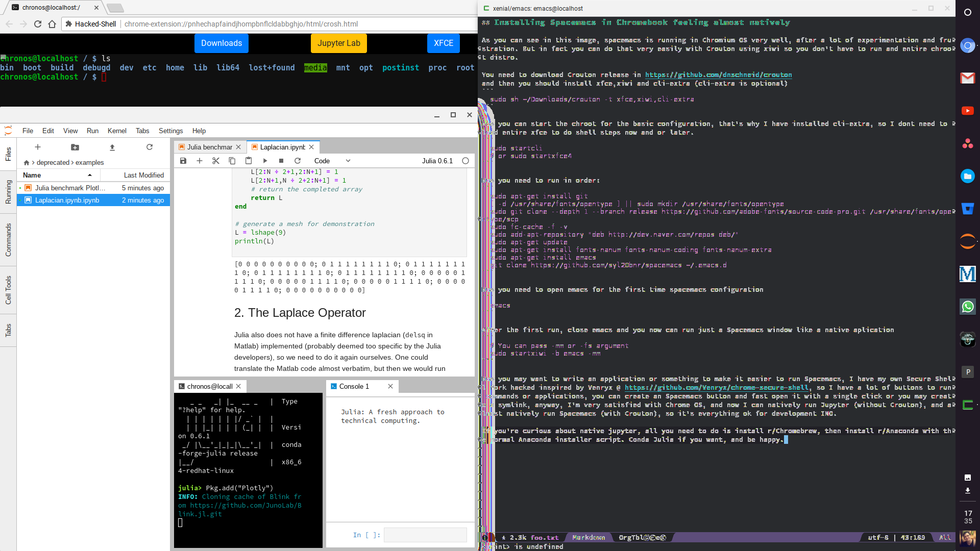Show the Cell Tools sidebar panel
This screenshot has height=551, width=980.
point(8,290)
